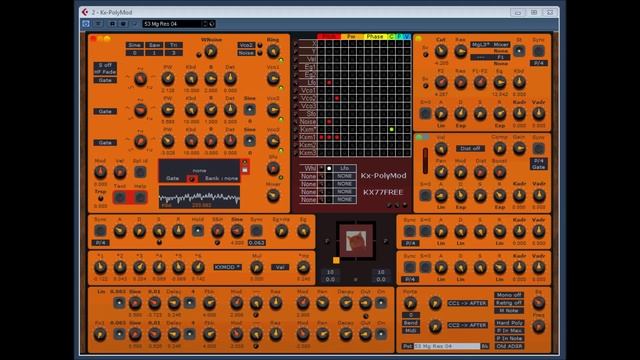Screen dimensions: 640x360
Task: Toggle the St switch in the filter panel
Action: point(519,51)
